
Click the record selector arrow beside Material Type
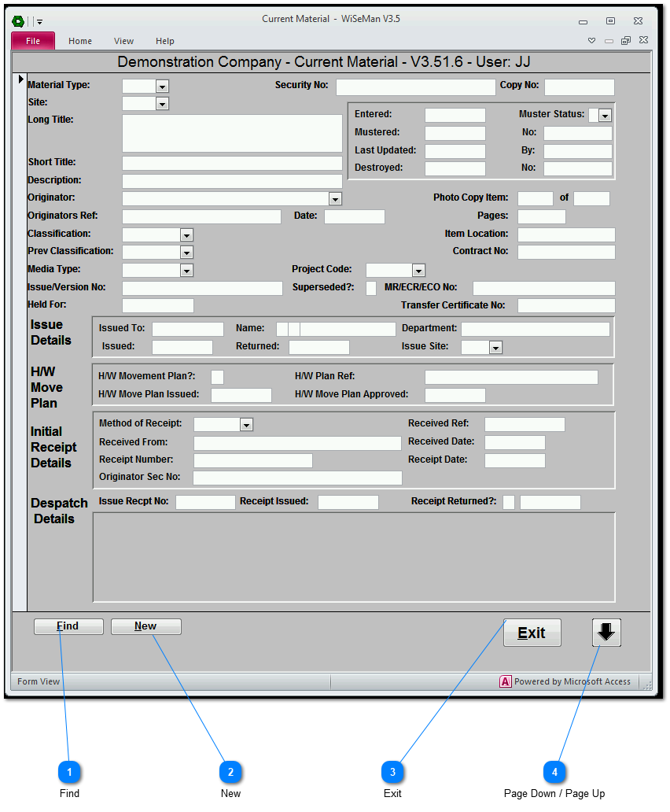[21, 79]
